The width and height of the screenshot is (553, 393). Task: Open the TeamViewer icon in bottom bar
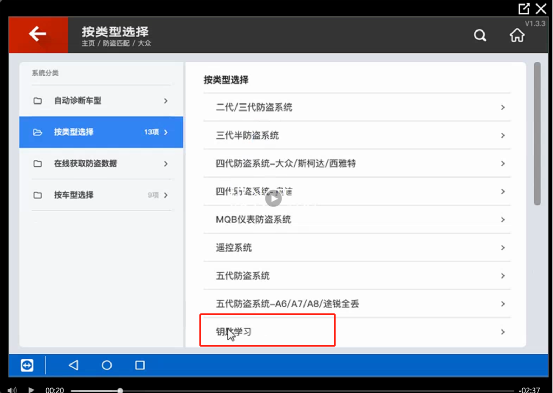point(27,365)
